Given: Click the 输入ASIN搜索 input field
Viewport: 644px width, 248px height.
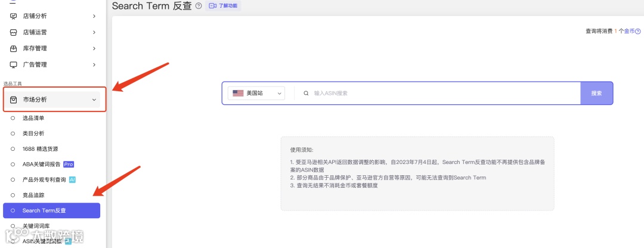Looking at the screenshot, I should (x=438, y=93).
